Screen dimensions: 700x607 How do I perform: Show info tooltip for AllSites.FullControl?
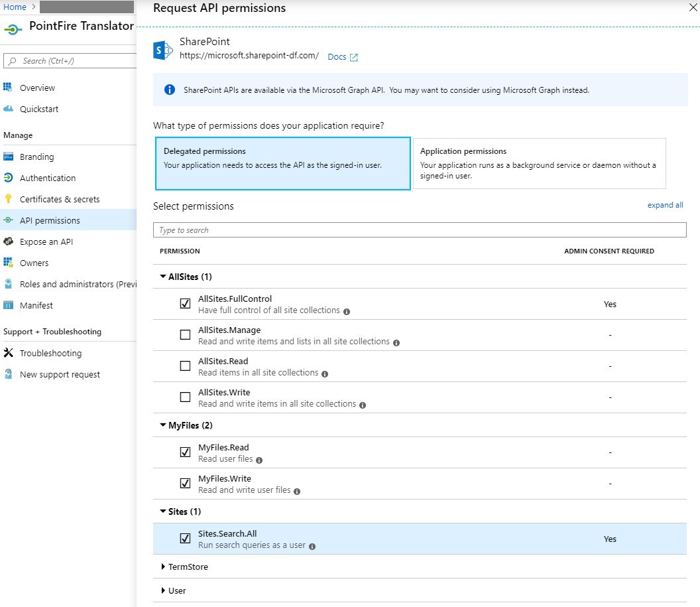[x=347, y=311]
